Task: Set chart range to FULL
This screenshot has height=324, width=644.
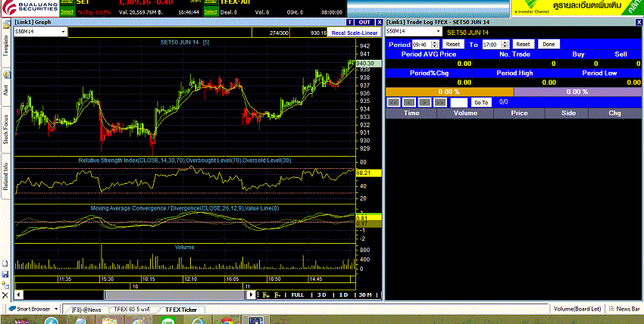Action: point(297,295)
